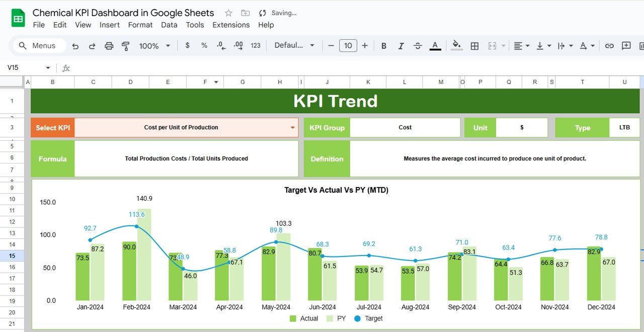Increase decimal places
The image size is (644, 332).
238,45
